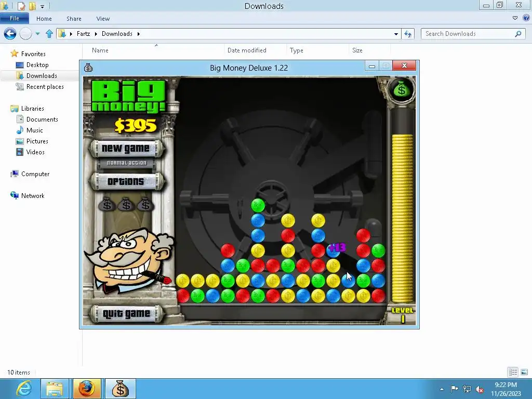This screenshot has width=532, height=399.
Task: Expand the arrow after Downloads breadcrumb
Action: click(x=138, y=34)
